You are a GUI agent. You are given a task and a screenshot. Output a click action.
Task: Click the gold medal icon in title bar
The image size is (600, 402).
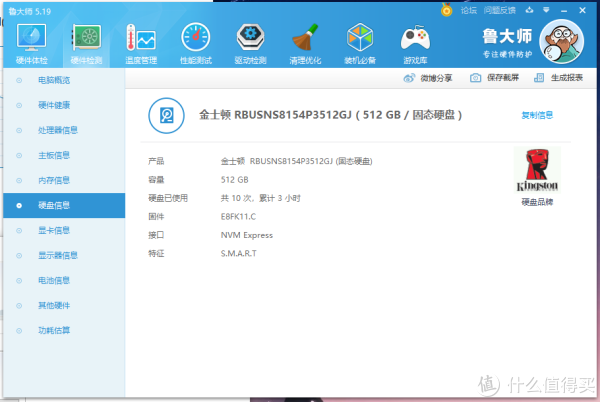[446, 10]
